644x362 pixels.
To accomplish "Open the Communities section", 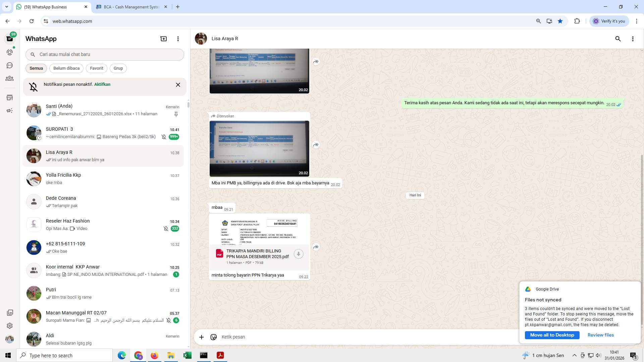I will (10, 78).
